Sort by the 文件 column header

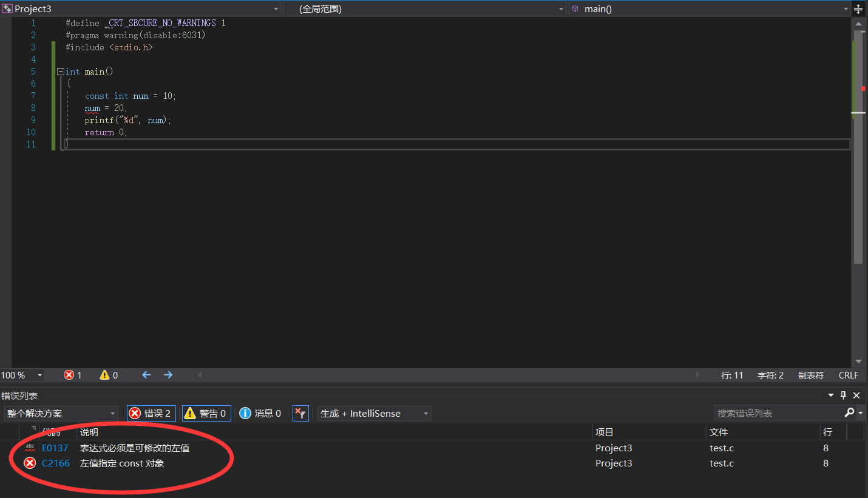coord(763,432)
